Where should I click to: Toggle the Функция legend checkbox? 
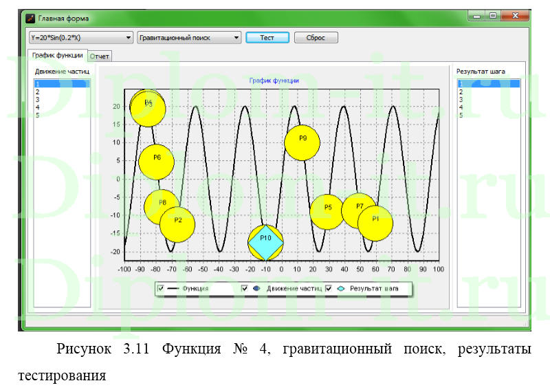click(161, 288)
